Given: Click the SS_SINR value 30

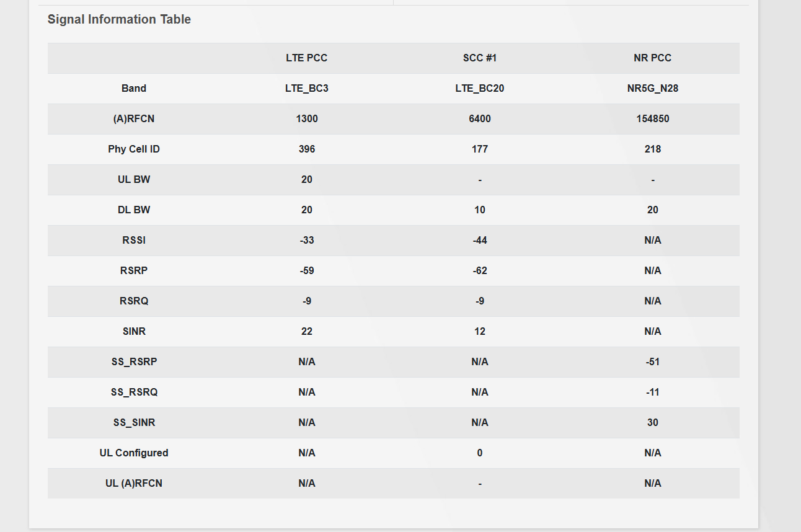Looking at the screenshot, I should click(652, 422).
